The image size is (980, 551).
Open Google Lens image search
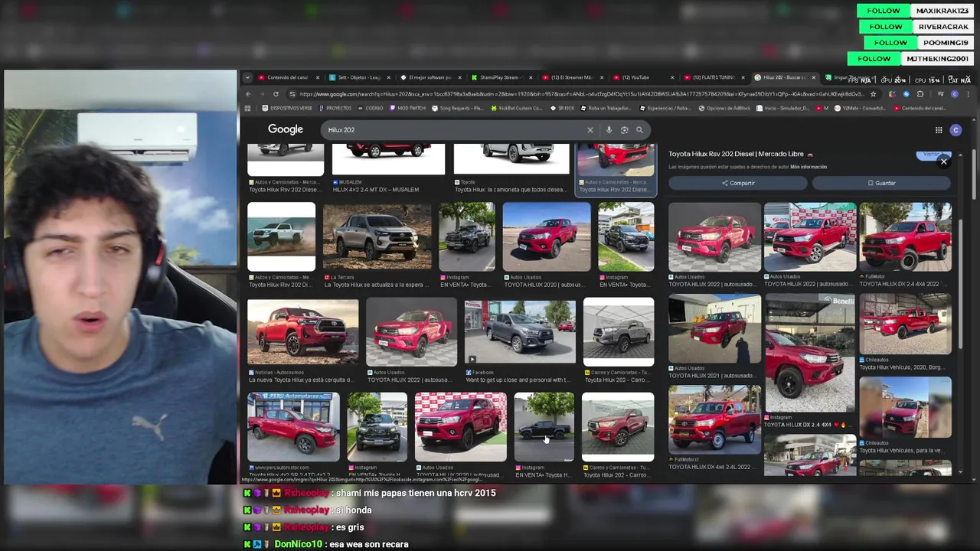pos(624,130)
